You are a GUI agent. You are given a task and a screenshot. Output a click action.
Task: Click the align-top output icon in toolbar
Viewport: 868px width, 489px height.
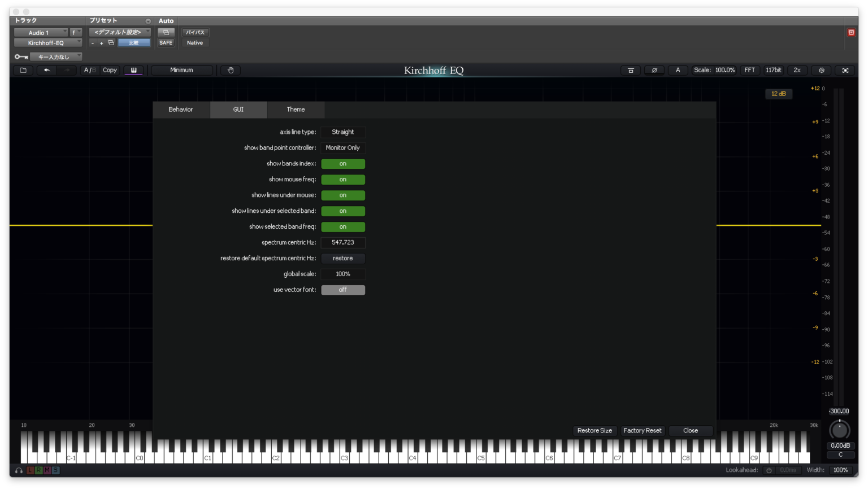(631, 70)
